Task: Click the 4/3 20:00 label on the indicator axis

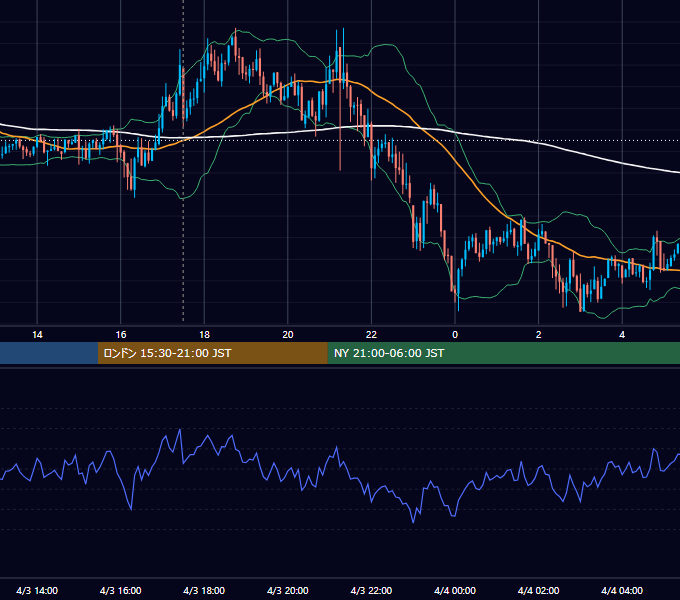Action: [x=288, y=590]
